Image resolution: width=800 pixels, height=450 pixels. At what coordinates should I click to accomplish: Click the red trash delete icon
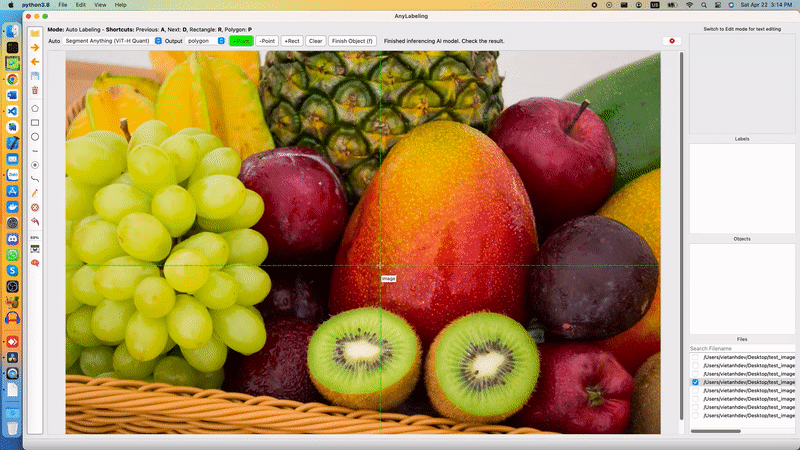[x=34, y=90]
